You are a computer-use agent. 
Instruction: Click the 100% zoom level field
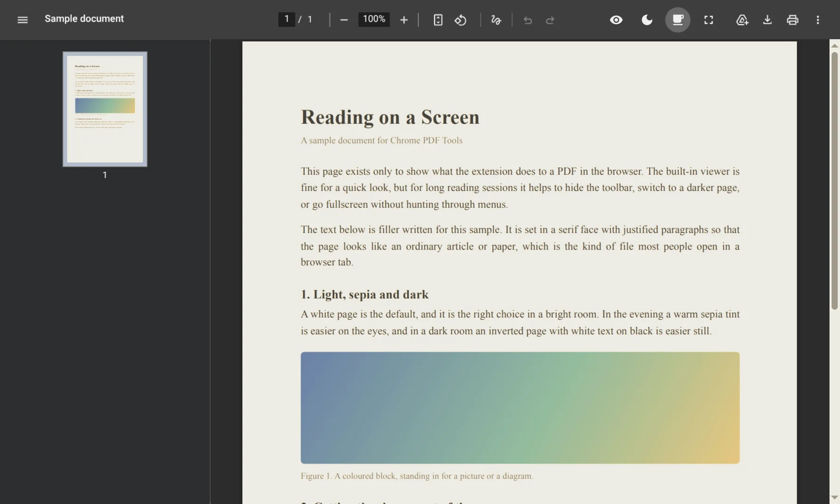coord(374,19)
